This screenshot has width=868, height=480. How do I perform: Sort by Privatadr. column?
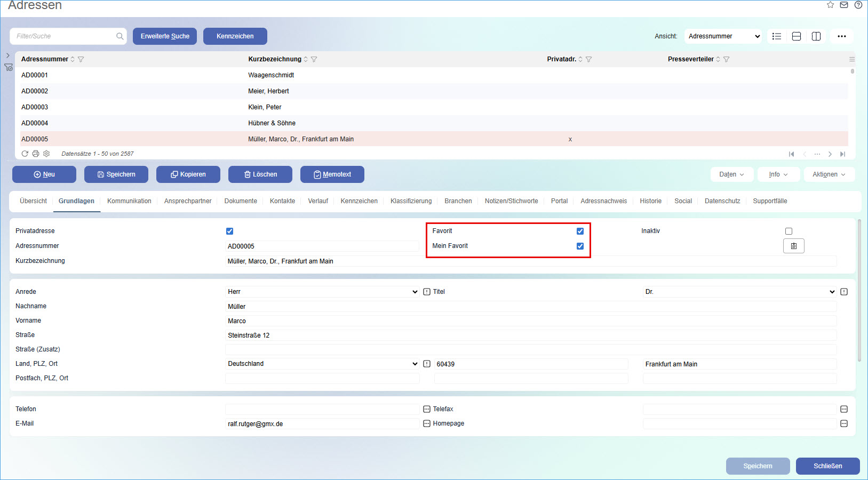(x=580, y=59)
